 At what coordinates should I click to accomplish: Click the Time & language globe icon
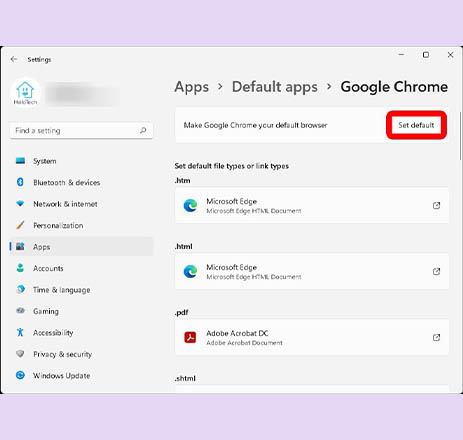point(20,289)
